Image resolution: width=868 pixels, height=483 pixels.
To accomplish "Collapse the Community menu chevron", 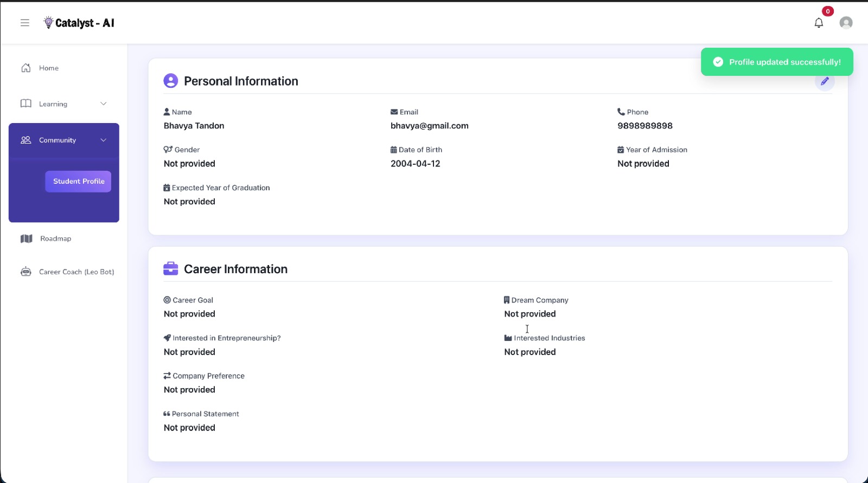I will click(103, 140).
